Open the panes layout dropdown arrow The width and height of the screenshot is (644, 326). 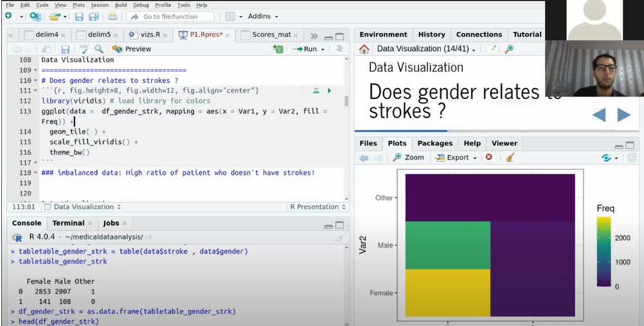240,17
